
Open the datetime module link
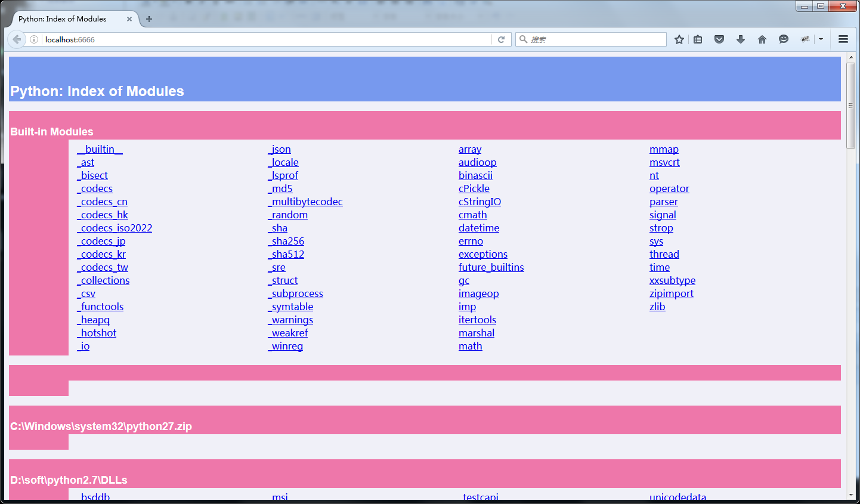pyautogui.click(x=479, y=228)
